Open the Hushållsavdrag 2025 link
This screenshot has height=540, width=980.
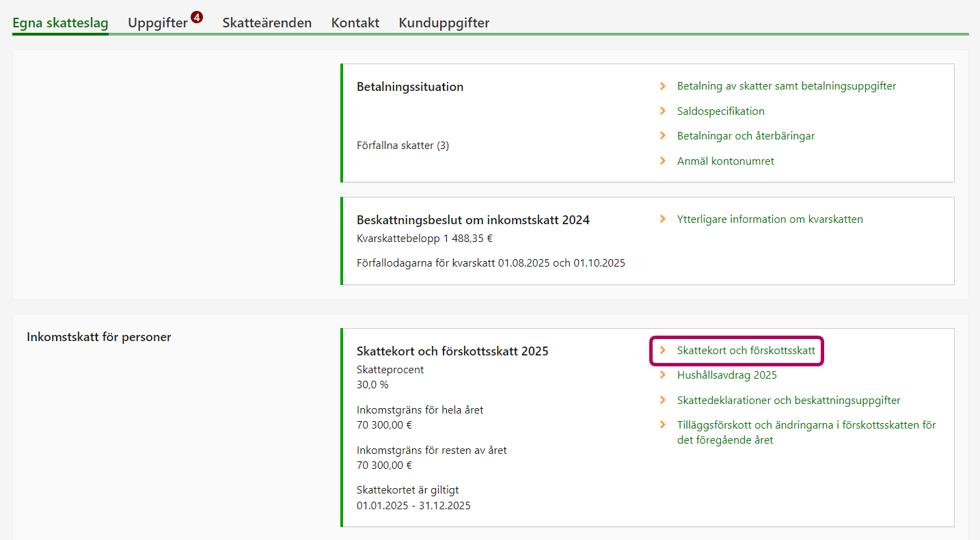[x=726, y=375]
